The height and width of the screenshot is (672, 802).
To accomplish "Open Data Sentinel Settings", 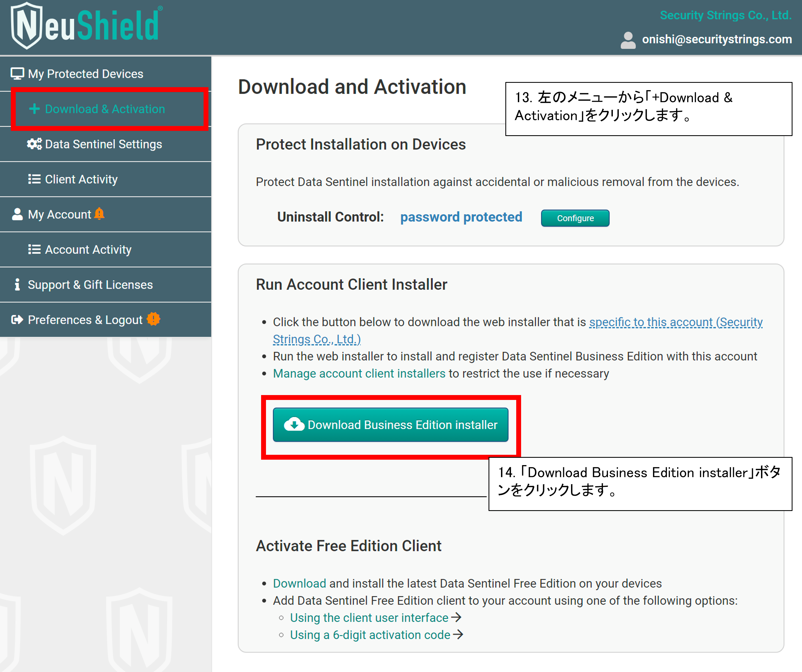I will (x=106, y=144).
